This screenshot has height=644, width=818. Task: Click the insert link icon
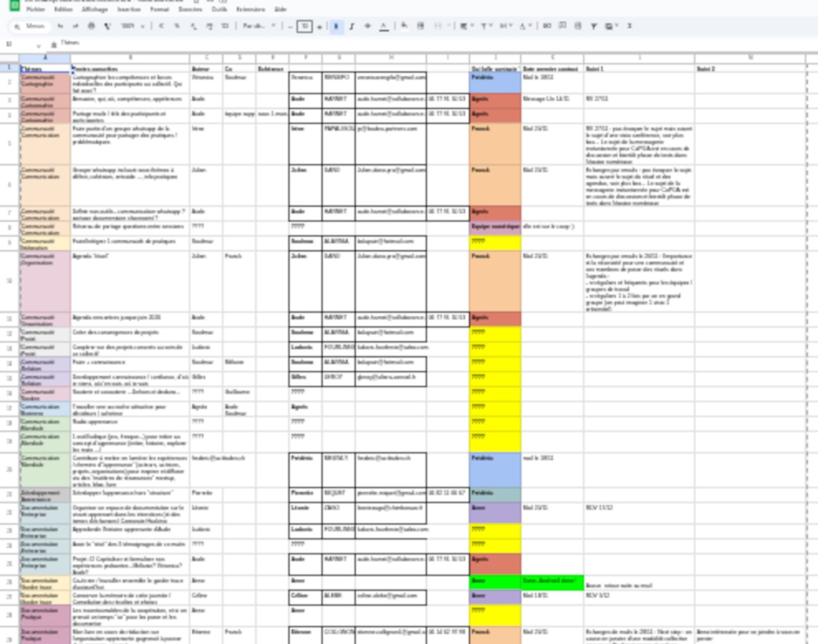coord(546,26)
